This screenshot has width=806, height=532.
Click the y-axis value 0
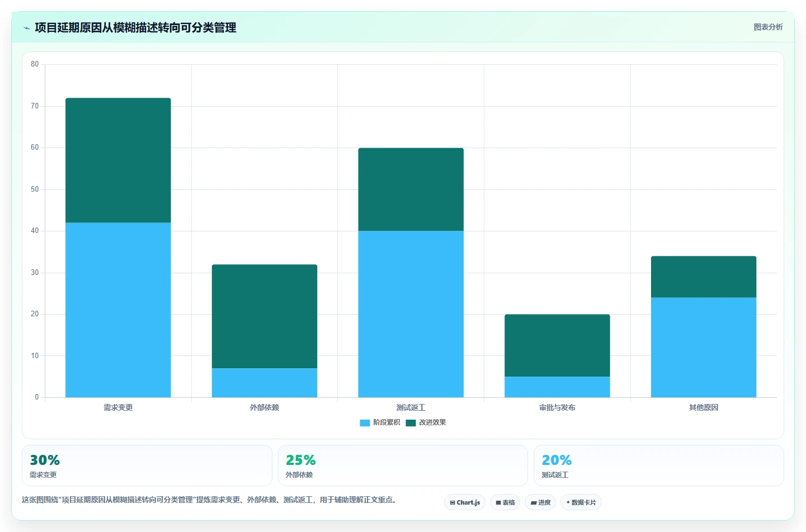click(x=37, y=397)
